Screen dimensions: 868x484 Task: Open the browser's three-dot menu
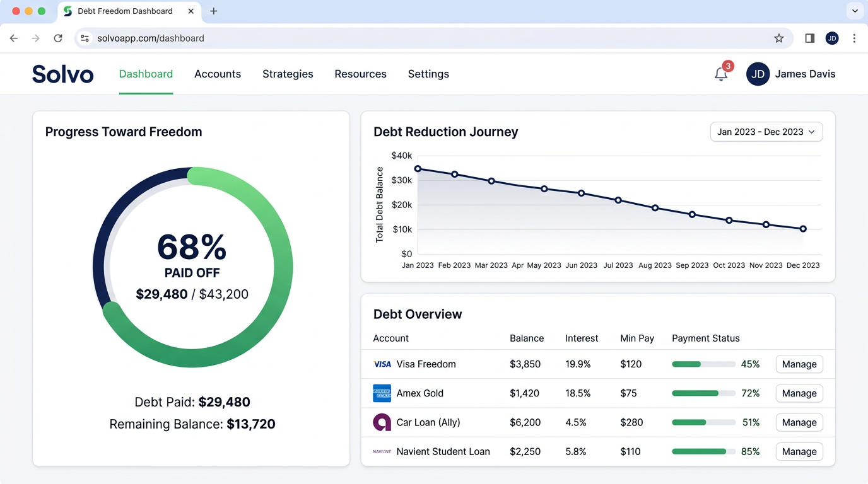coord(855,38)
